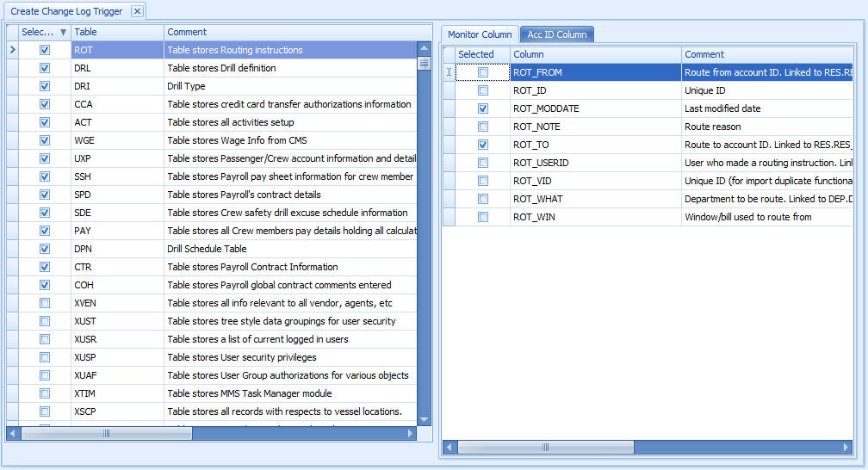Click the ROT_NOTE column name
Screen dimensions: 868x470
tap(536, 127)
